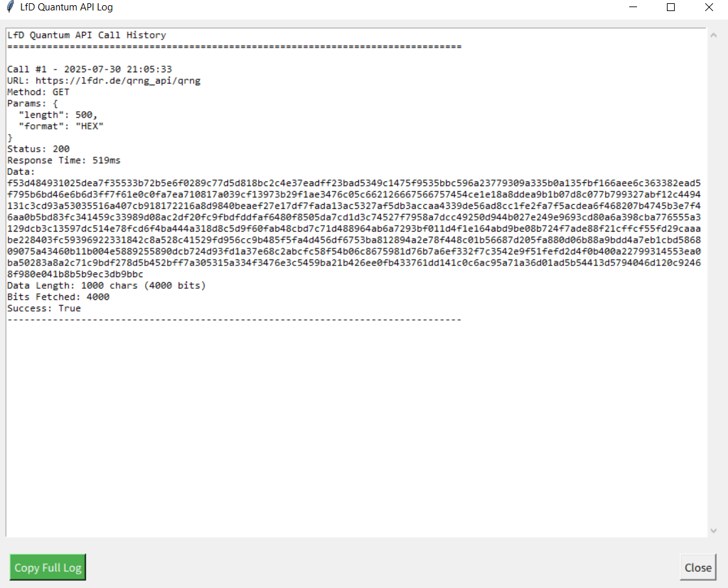
Task: Click the Data Length: 1000 chars line
Action: pyautogui.click(x=107, y=286)
